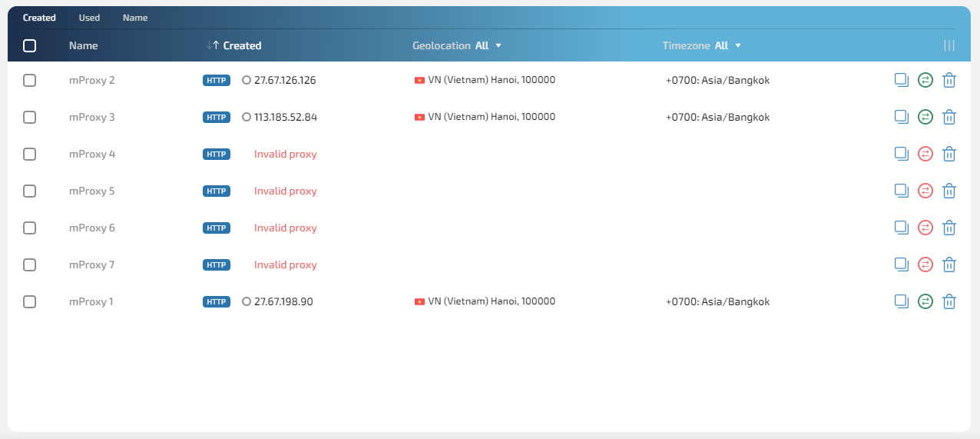Viewport: 980px width, 439px height.
Task: Click the Vietnam flag icon for mProxy 1
Action: tap(419, 301)
